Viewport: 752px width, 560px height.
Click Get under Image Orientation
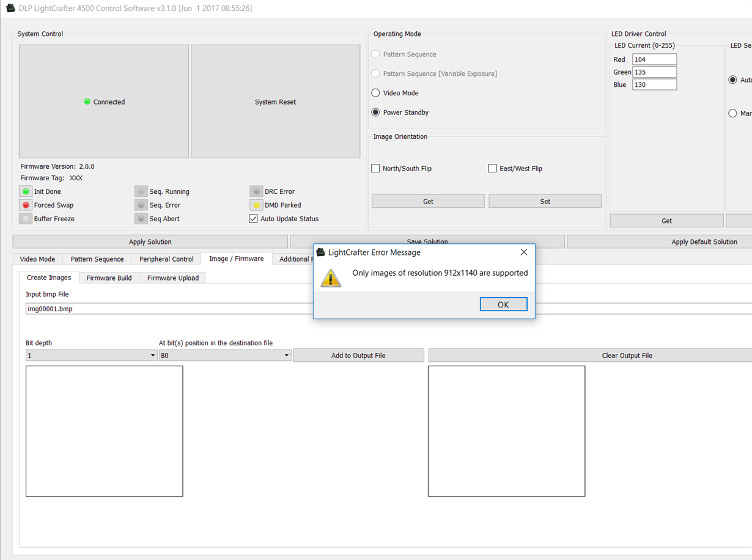pyautogui.click(x=428, y=201)
